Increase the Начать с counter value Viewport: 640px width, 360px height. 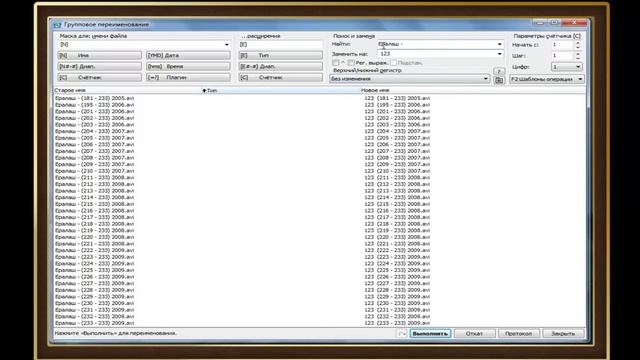578,42
